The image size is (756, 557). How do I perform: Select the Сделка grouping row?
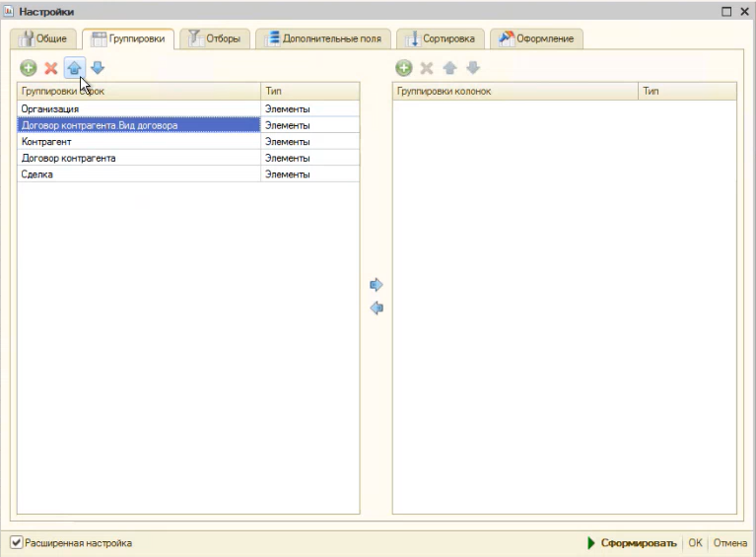pyautogui.click(x=138, y=174)
